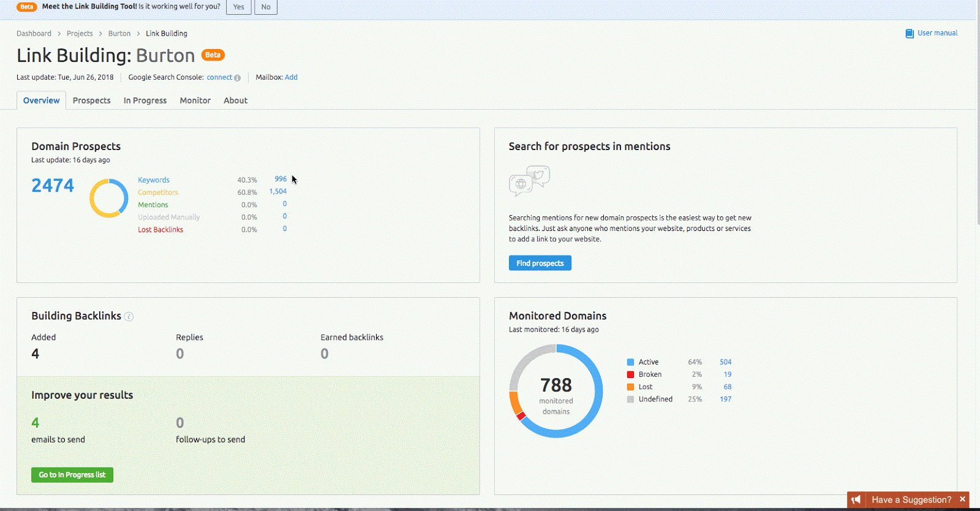Close the Have a Suggestion popup
The image size is (980, 511).
(962, 499)
